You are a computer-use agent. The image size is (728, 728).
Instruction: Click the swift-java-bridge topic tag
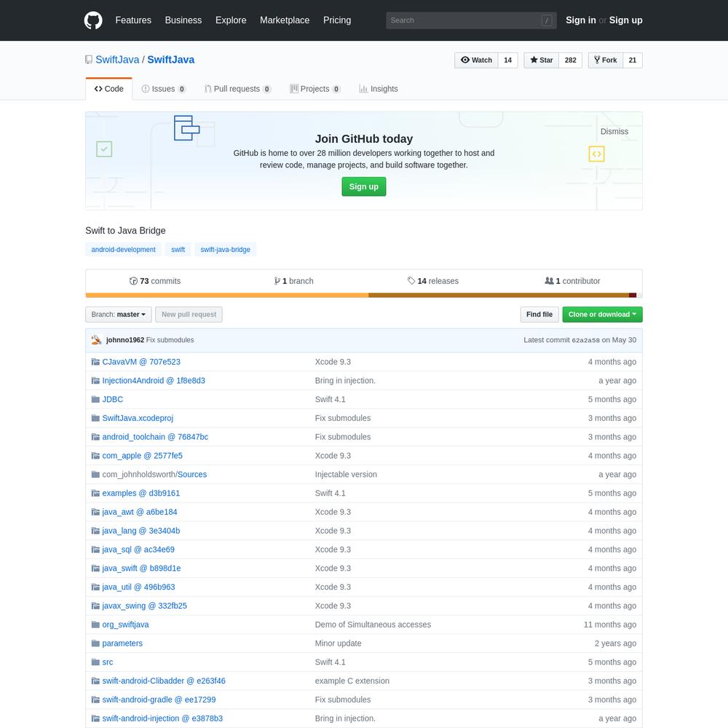click(225, 249)
